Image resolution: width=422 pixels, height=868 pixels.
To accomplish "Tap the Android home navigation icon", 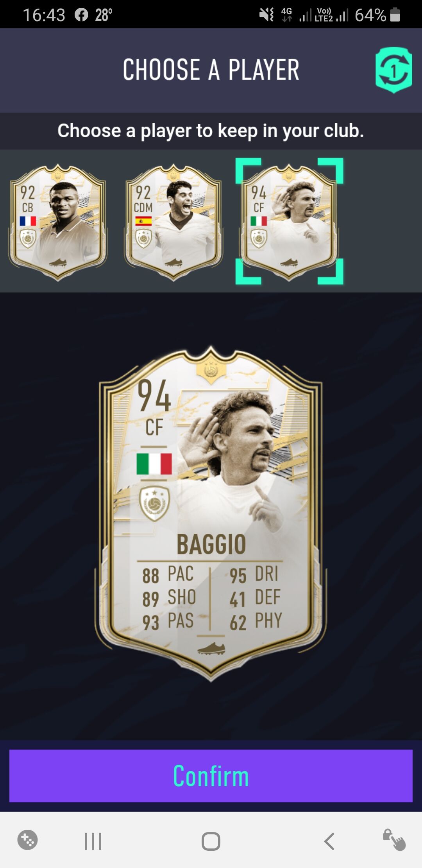I will [x=211, y=841].
